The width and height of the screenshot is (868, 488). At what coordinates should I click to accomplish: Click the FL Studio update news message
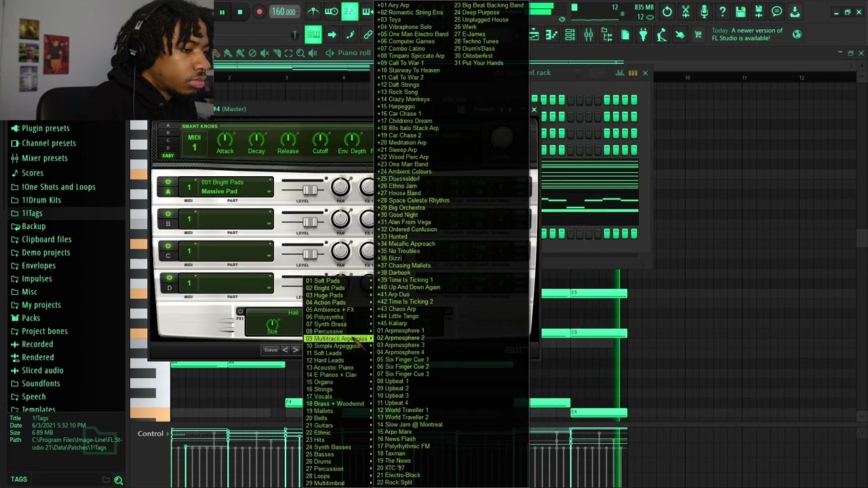(747, 34)
